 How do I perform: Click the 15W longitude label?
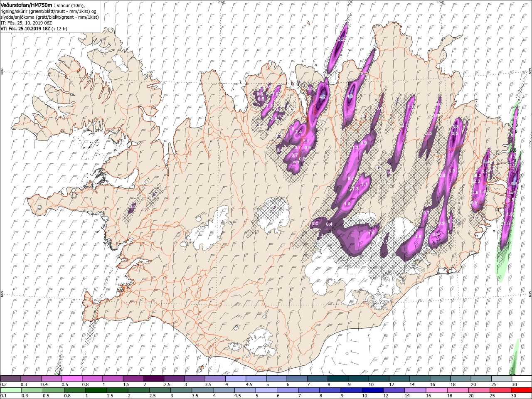pos(440,2)
